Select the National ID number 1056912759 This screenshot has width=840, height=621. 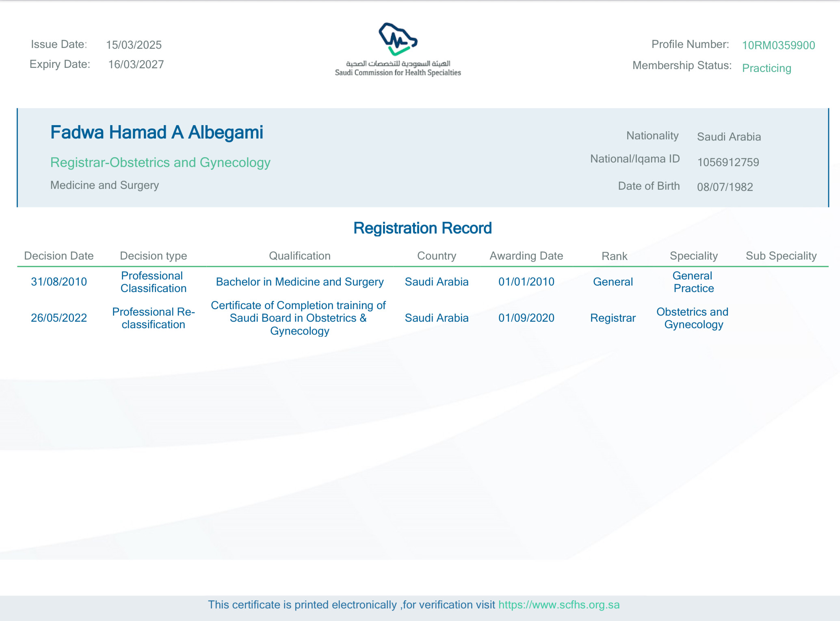728,162
